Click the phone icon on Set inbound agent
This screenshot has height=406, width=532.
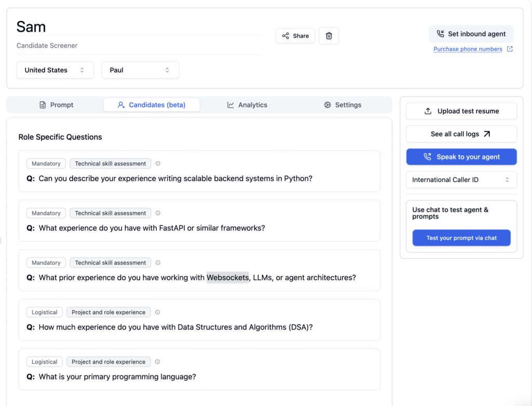[x=441, y=34]
